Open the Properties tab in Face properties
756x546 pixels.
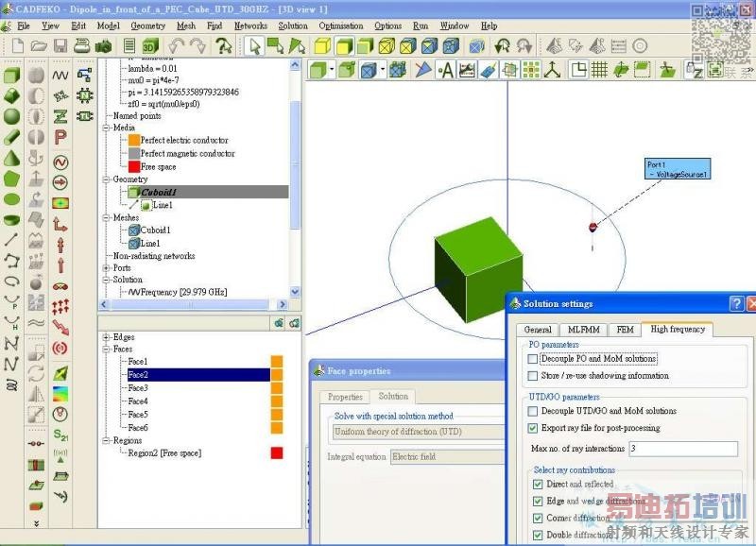(x=345, y=397)
